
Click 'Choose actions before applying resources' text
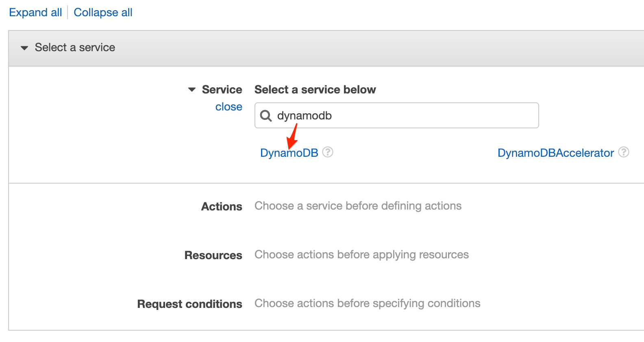pyautogui.click(x=362, y=255)
